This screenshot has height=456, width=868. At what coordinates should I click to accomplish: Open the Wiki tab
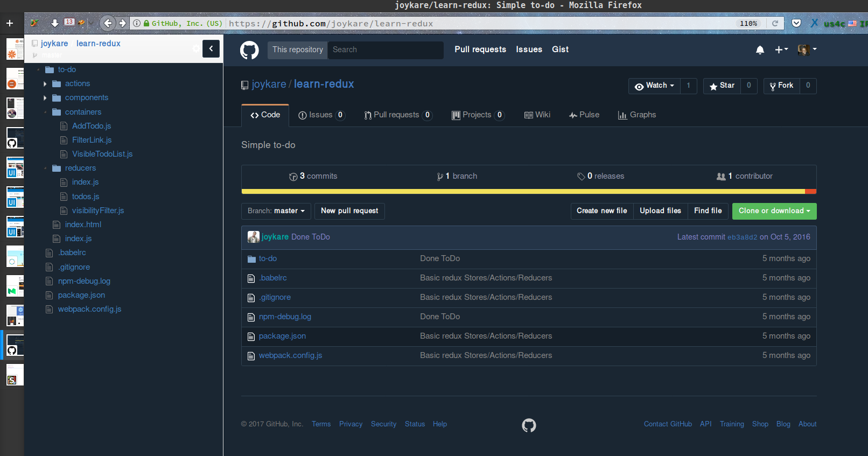pyautogui.click(x=537, y=115)
